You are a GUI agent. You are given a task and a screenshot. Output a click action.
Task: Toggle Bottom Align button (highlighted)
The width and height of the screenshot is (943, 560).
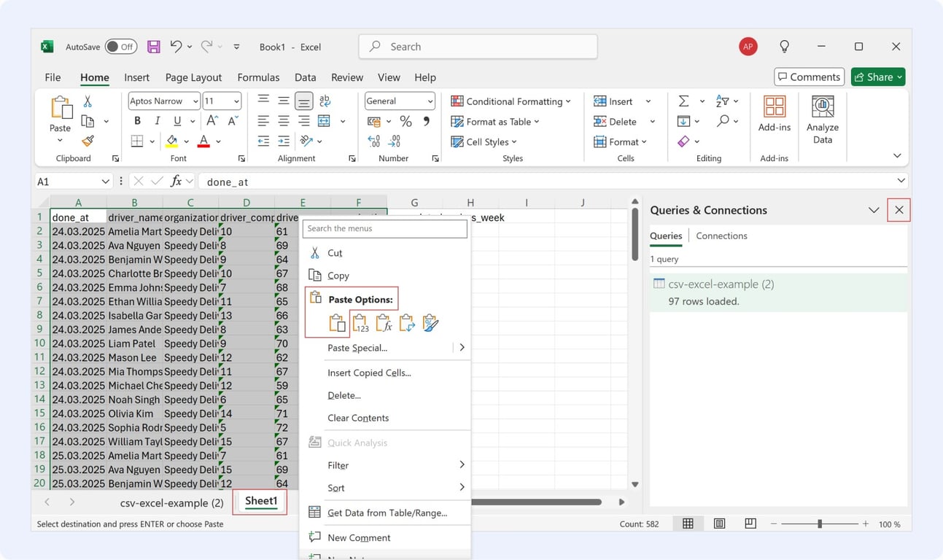pyautogui.click(x=304, y=101)
